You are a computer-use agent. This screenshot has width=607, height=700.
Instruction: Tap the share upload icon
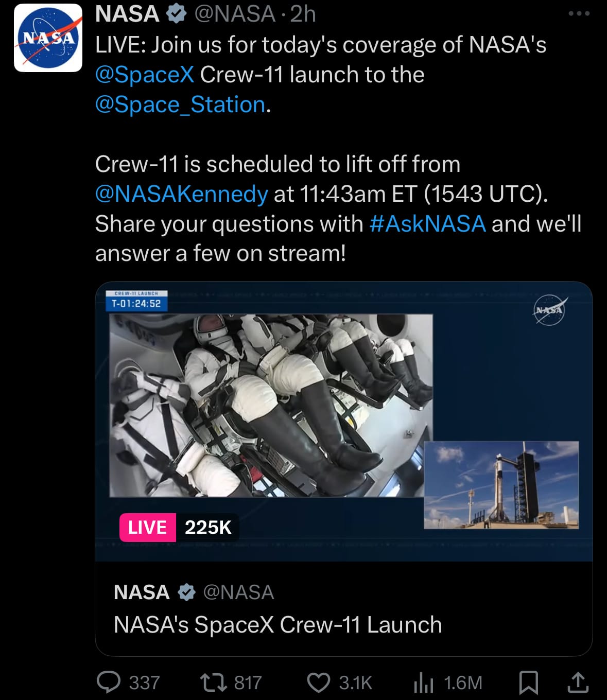point(577,682)
